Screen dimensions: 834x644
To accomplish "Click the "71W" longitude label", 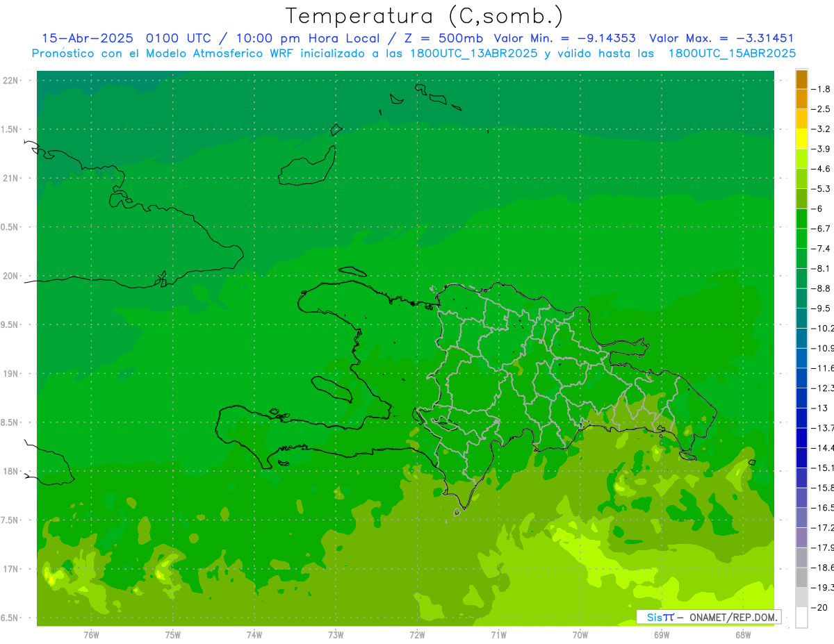I will coord(498,635).
